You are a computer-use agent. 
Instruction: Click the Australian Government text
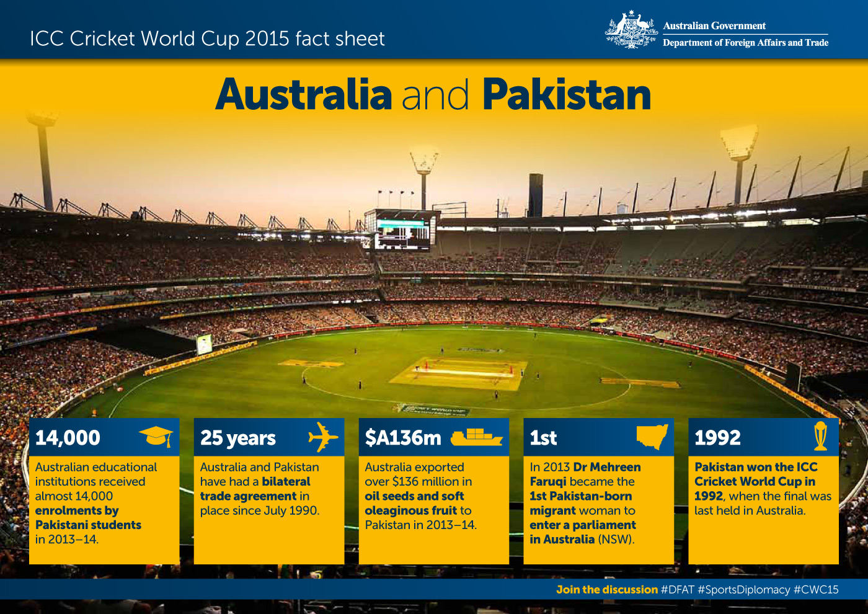click(714, 26)
